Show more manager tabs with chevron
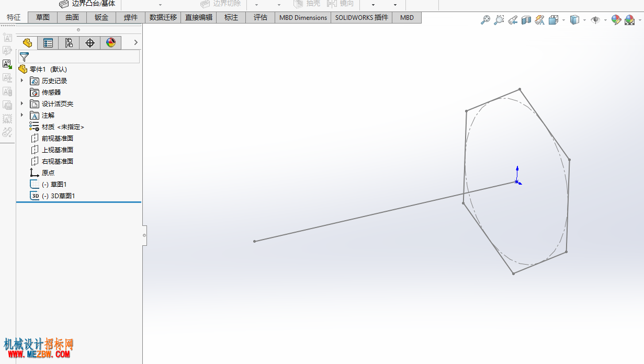Image resolution: width=644 pixels, height=364 pixels. 136,42
